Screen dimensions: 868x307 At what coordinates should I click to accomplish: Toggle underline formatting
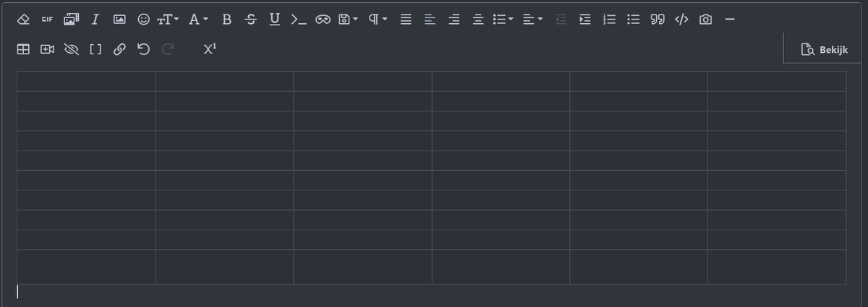274,20
